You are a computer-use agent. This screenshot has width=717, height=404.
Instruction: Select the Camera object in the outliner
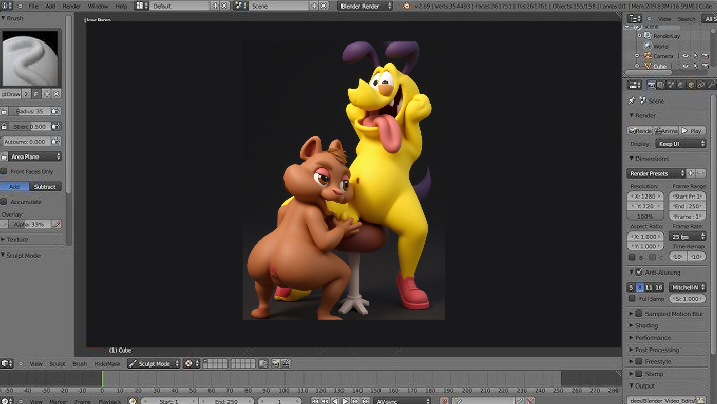click(662, 56)
